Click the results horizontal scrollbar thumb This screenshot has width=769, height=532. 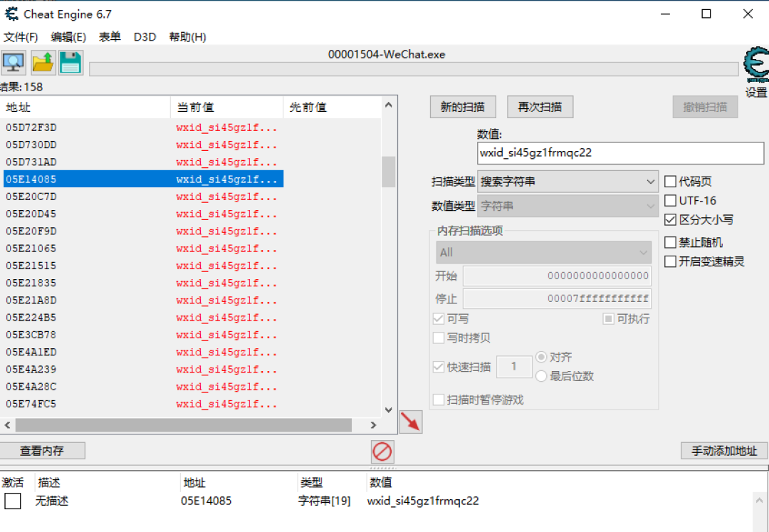pos(184,425)
